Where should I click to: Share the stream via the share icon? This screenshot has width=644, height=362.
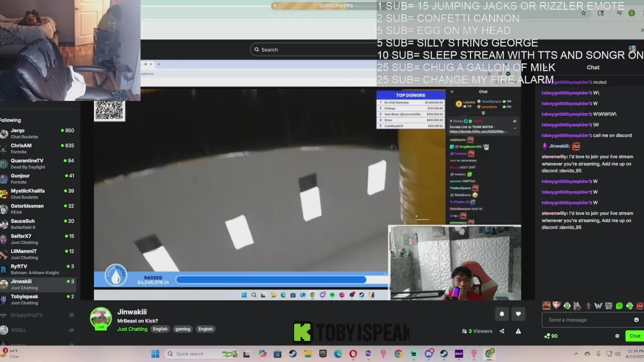[x=502, y=331]
